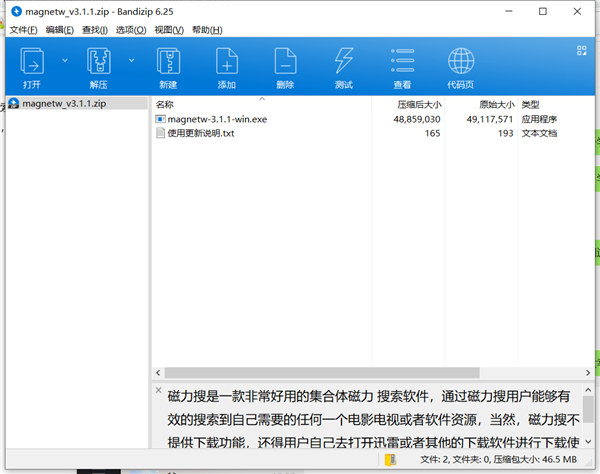This screenshot has width=600, height=474.
Task: Click the 新建 (New archive) icon
Action: (x=168, y=60)
